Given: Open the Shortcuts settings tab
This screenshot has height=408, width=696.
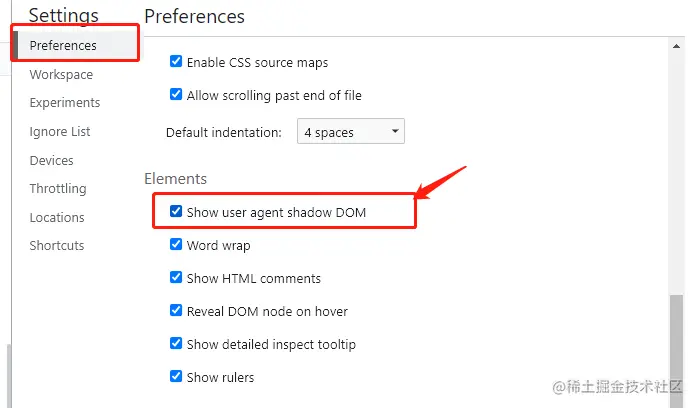Looking at the screenshot, I should 57,246.
